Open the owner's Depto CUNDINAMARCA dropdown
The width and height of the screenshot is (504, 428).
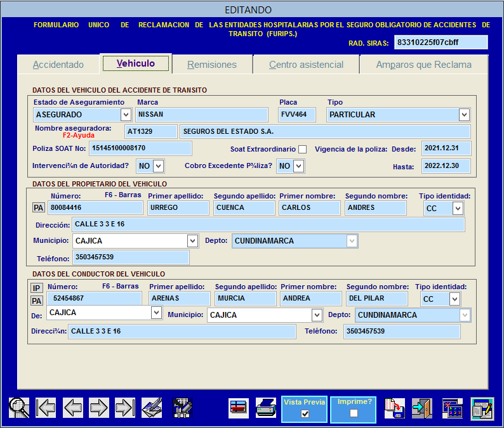coord(352,241)
